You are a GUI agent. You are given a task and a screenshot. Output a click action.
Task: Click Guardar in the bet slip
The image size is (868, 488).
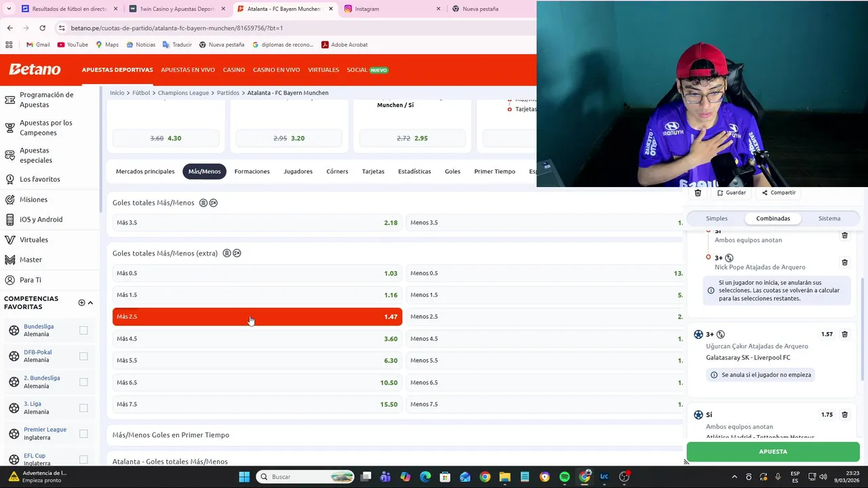pos(732,192)
